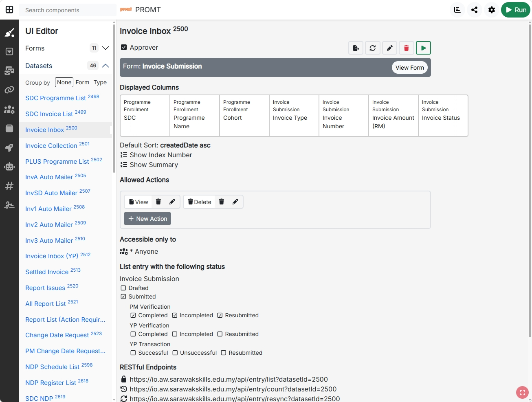This screenshot has height=402, width=532.
Task: Click the View action button
Action: 138,202
